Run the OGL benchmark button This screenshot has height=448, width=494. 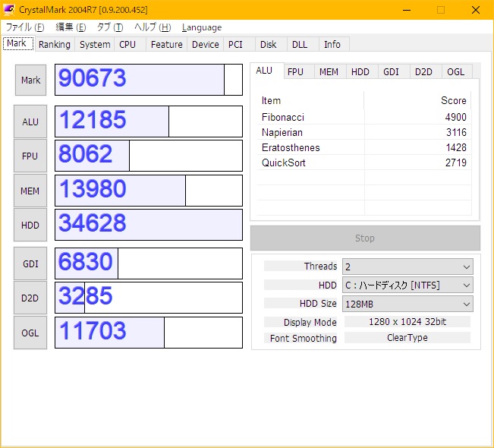coord(30,333)
